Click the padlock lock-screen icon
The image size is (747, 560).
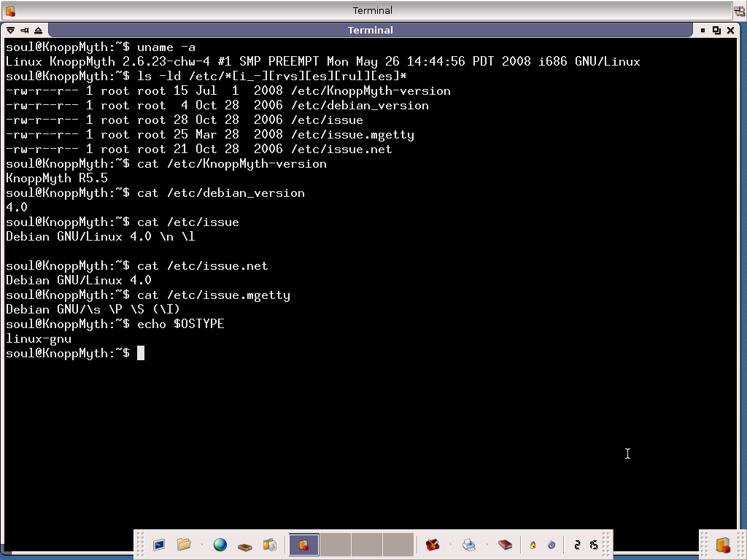pos(533,545)
